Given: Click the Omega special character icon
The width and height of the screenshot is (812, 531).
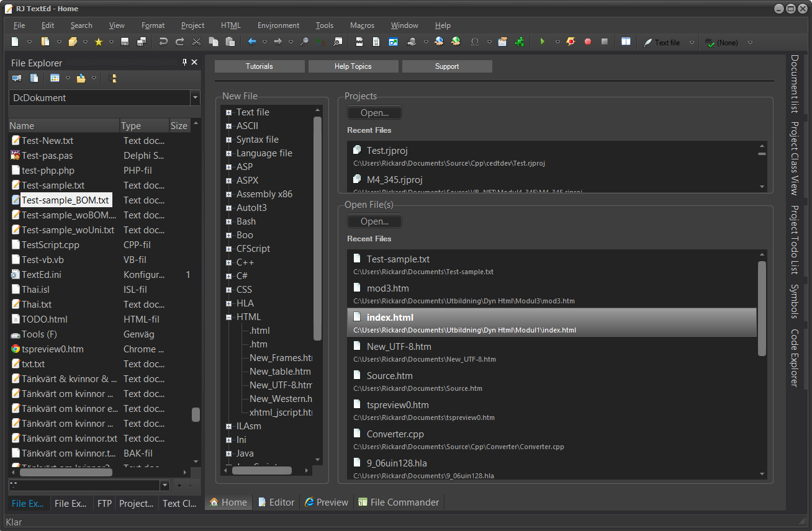Looking at the screenshot, I should point(475,42).
